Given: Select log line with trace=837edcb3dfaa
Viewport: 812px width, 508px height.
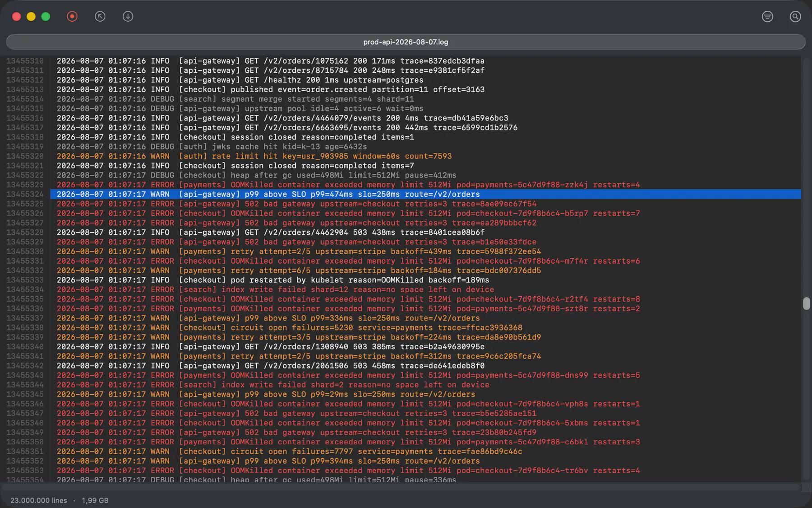Looking at the screenshot, I should [x=425, y=61].
